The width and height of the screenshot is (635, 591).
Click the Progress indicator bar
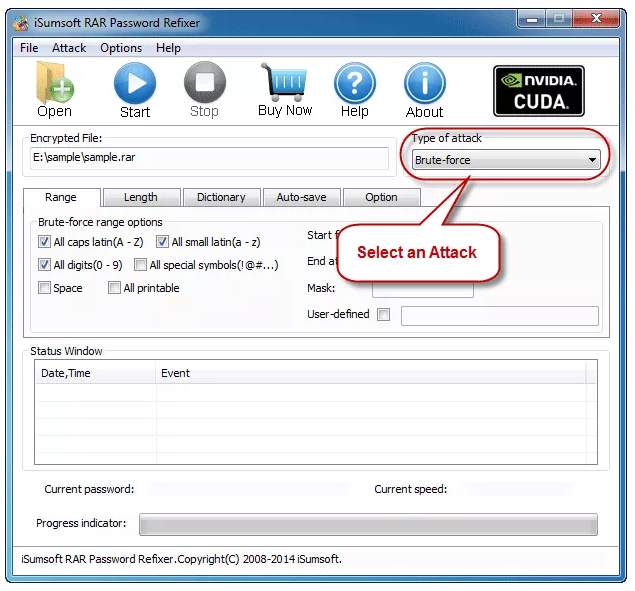tap(368, 524)
